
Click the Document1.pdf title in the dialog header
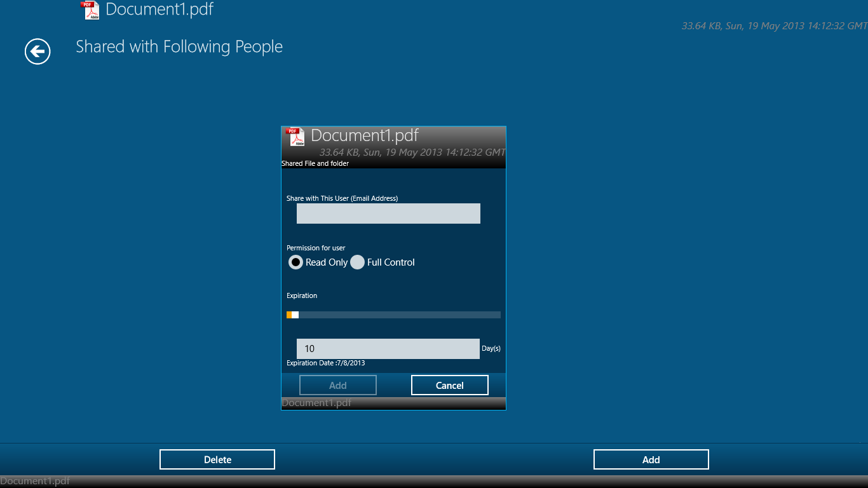(365, 135)
